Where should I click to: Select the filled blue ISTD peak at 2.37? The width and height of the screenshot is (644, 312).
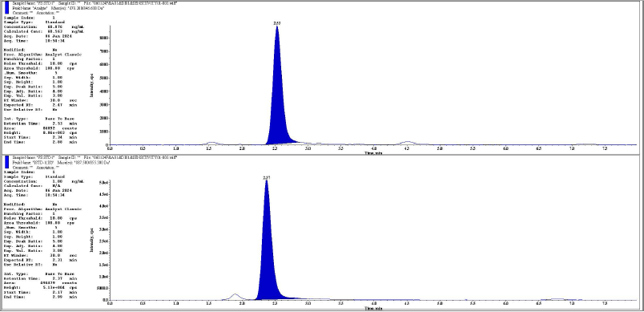tap(268, 255)
